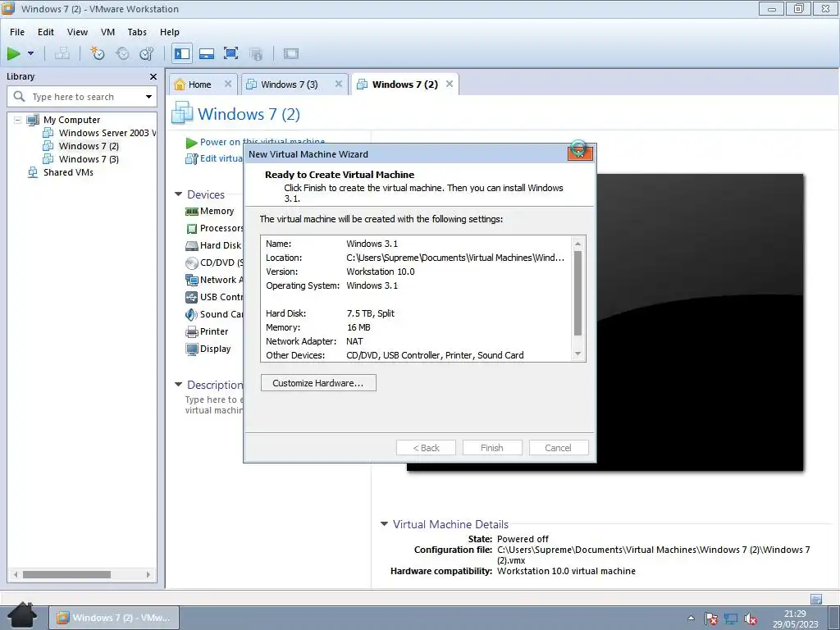Open the VM menu

click(x=107, y=32)
